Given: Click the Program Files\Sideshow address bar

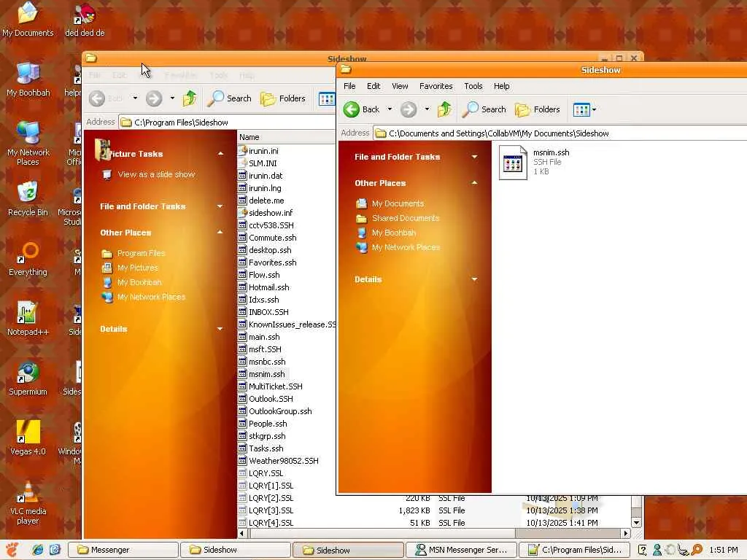Looking at the screenshot, I should point(227,122).
